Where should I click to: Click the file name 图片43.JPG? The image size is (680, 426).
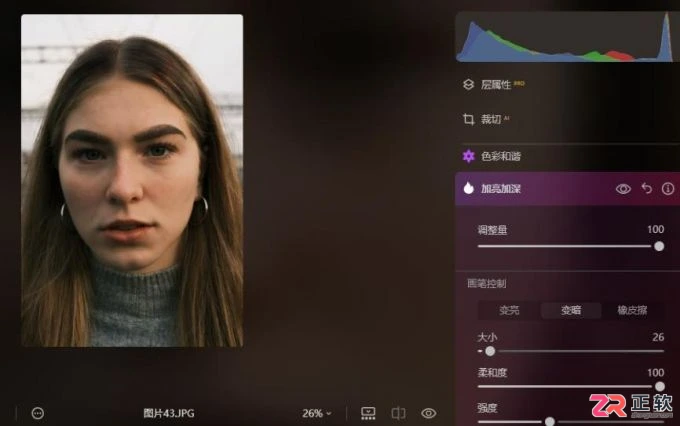[x=169, y=413]
